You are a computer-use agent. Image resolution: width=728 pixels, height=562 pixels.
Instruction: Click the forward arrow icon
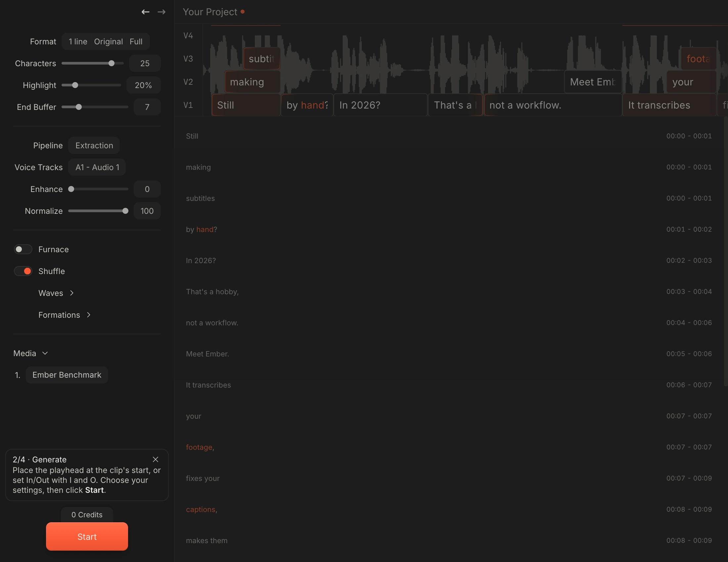pos(162,12)
